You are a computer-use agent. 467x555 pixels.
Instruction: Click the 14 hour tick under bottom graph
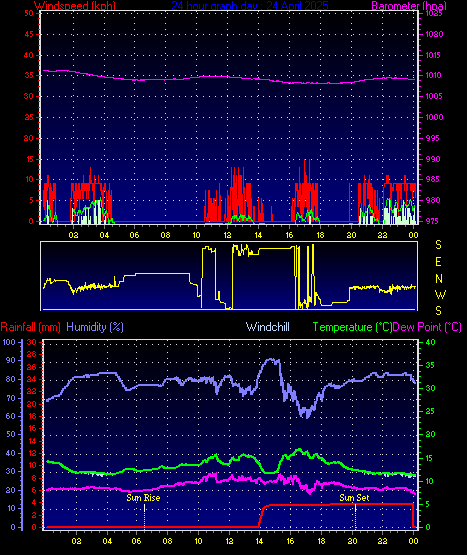(x=259, y=541)
